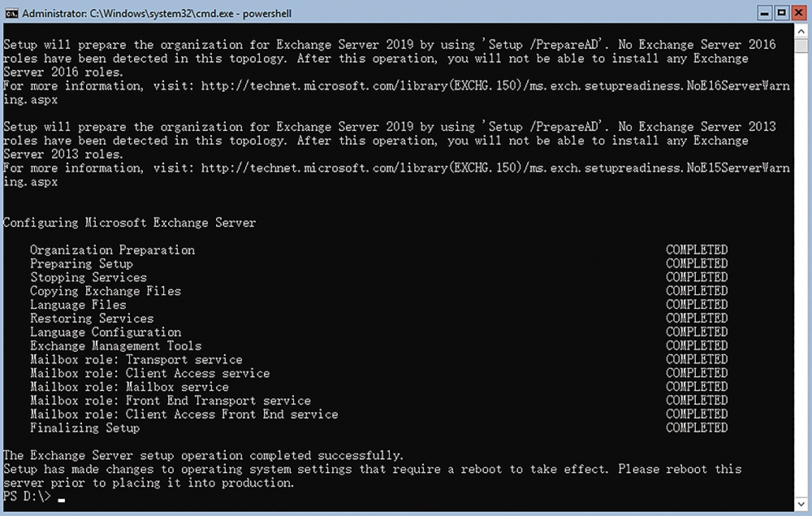Click the Exchange Management Tools line
Image resolution: width=812 pixels, height=516 pixels.
click(x=115, y=345)
